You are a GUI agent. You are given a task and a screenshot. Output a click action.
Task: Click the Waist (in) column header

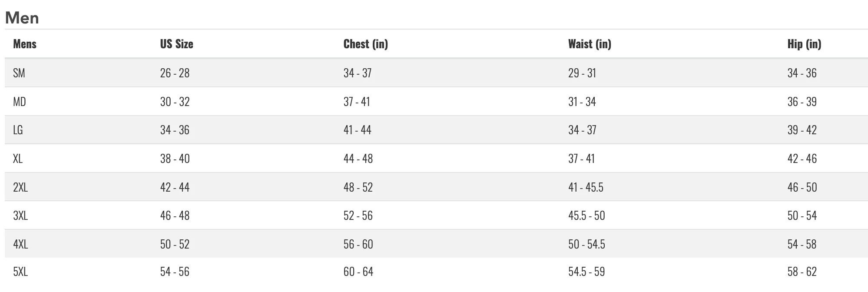coord(590,44)
